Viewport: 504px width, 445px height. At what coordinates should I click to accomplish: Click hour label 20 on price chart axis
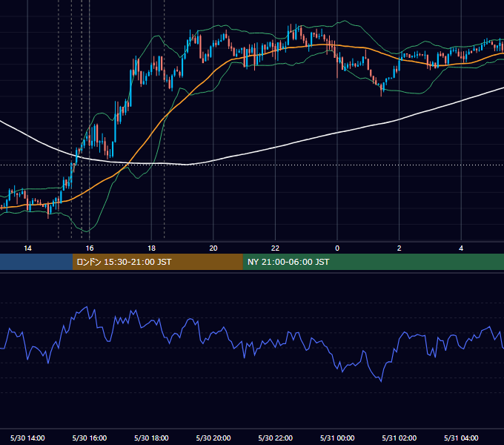(x=213, y=248)
